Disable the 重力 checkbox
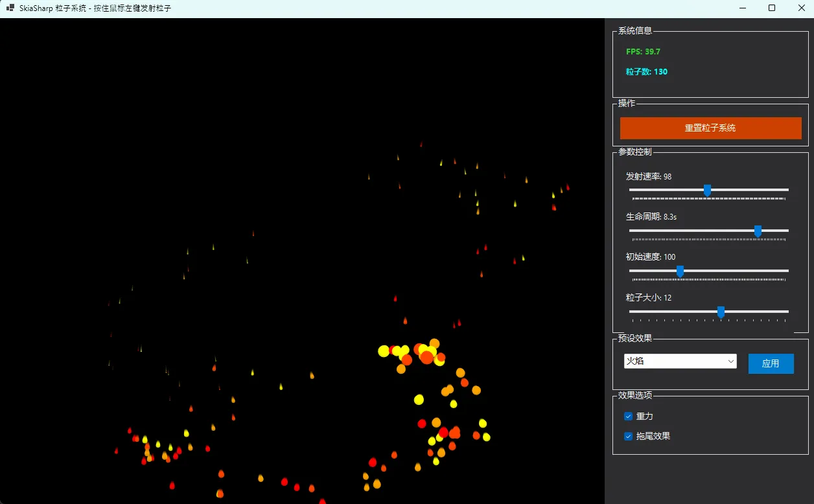 (x=628, y=417)
